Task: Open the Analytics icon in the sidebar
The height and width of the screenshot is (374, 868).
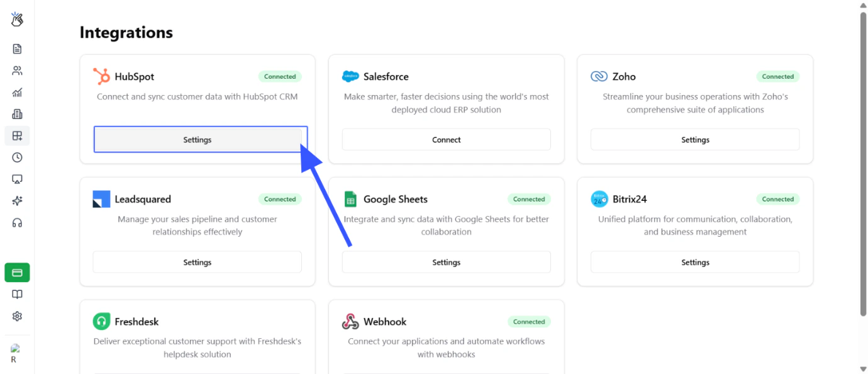Action: coord(16,92)
